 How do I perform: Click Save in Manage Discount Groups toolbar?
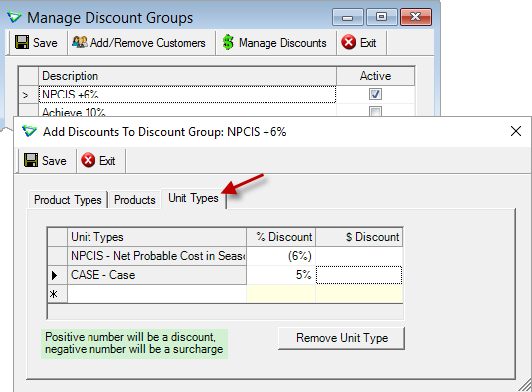click(x=37, y=43)
